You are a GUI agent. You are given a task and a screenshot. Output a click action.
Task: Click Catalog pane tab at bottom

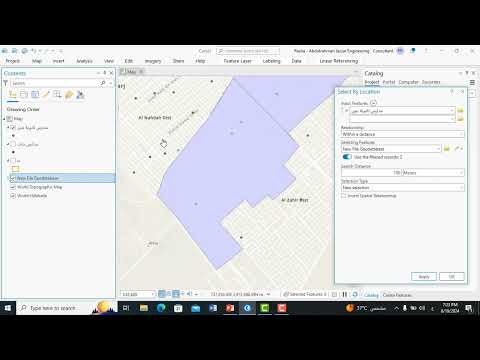pyautogui.click(x=371, y=295)
